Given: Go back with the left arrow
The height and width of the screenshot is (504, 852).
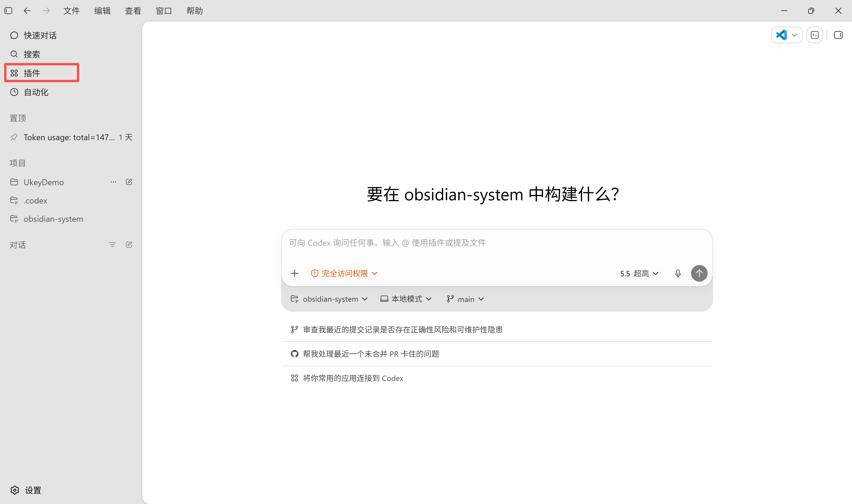Looking at the screenshot, I should click(x=27, y=11).
